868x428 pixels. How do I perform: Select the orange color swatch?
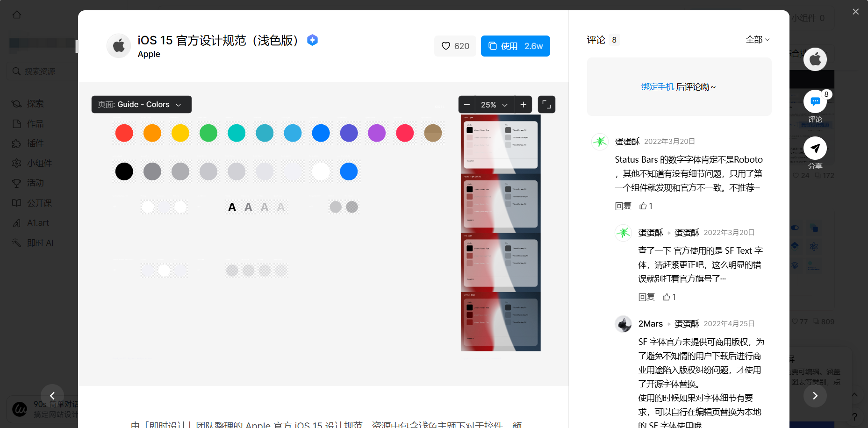(x=152, y=133)
